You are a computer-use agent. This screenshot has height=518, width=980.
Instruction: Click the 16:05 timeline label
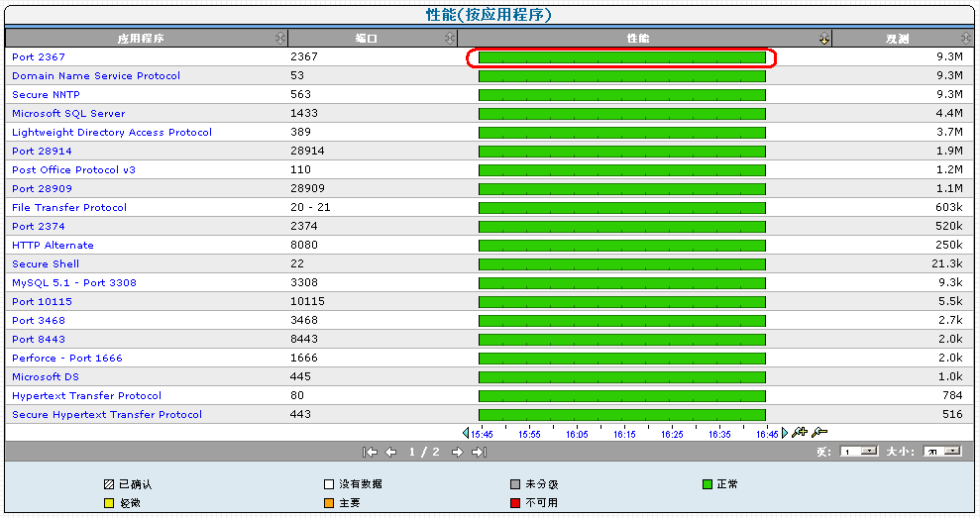577,434
